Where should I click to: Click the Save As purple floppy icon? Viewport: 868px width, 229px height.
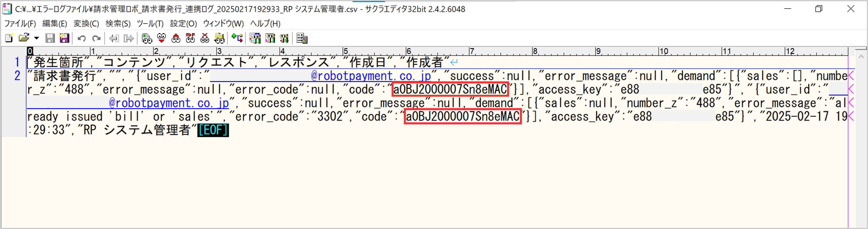tap(64, 38)
